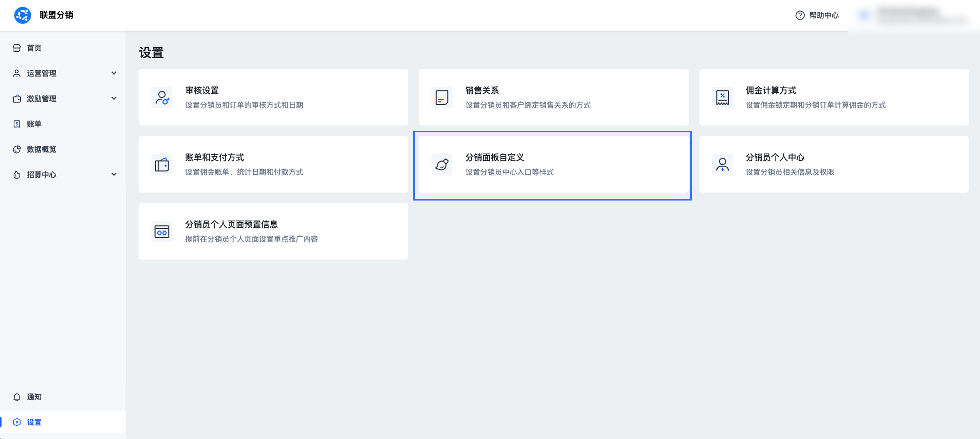The image size is (980, 439).
Task: Click the 激励管理 wallet icon
Action: pos(17,99)
